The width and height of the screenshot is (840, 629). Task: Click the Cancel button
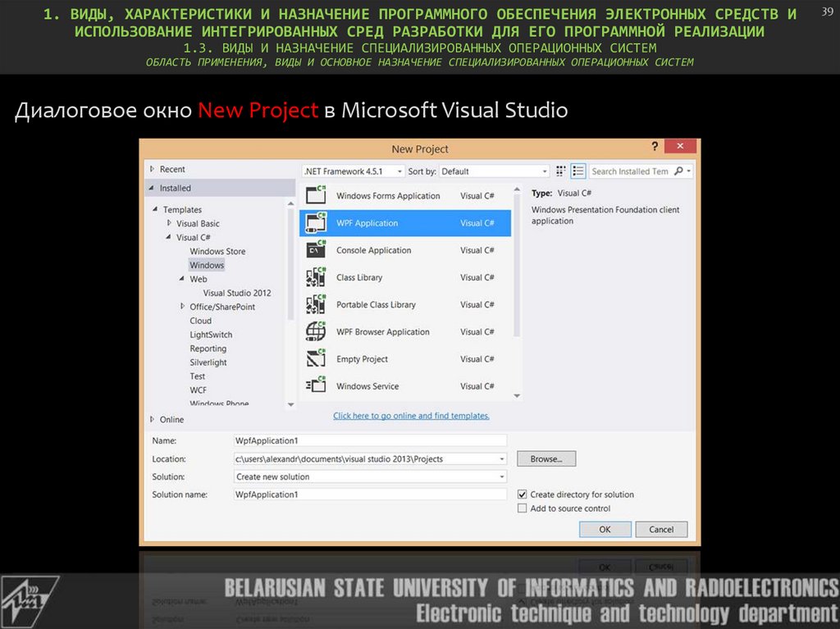click(661, 529)
